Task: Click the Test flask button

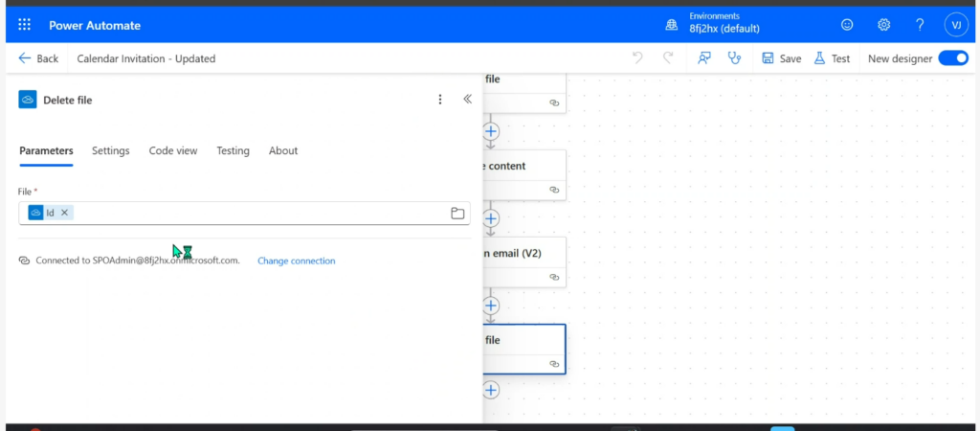Action: (832, 58)
